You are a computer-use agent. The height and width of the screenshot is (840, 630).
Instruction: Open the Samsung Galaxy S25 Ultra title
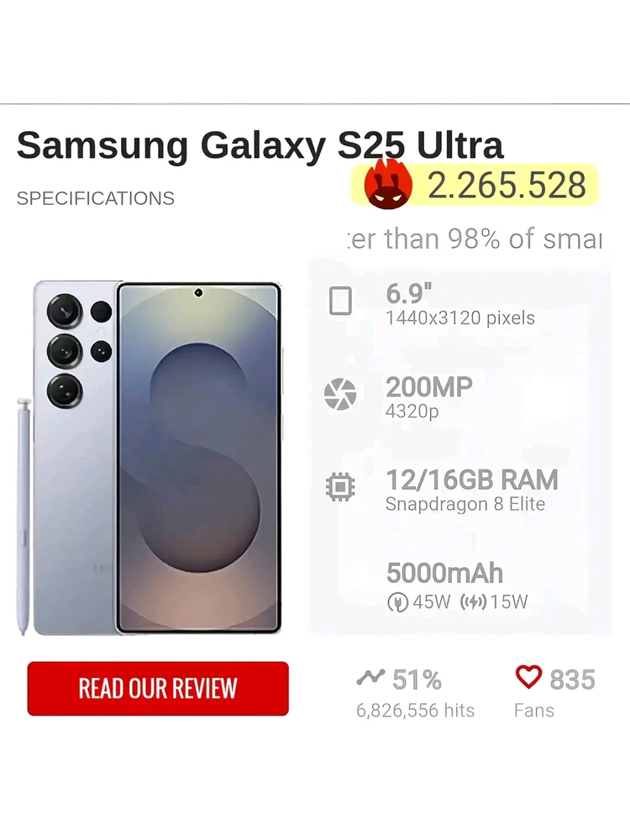click(260, 145)
